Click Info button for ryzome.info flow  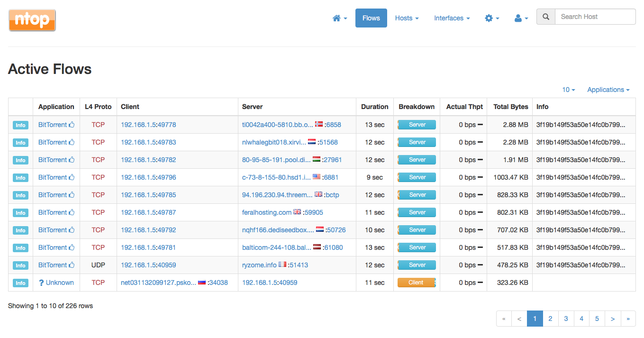click(20, 265)
